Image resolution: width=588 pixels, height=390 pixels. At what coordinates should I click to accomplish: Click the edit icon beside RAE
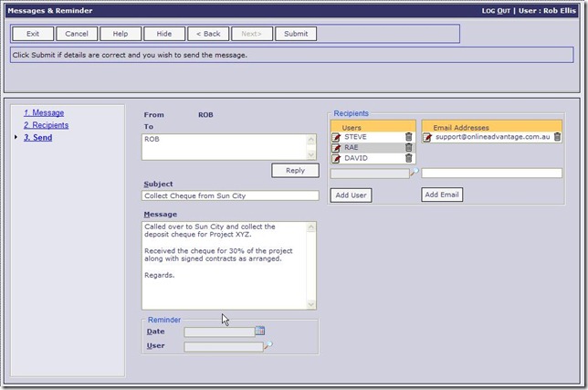(336, 148)
